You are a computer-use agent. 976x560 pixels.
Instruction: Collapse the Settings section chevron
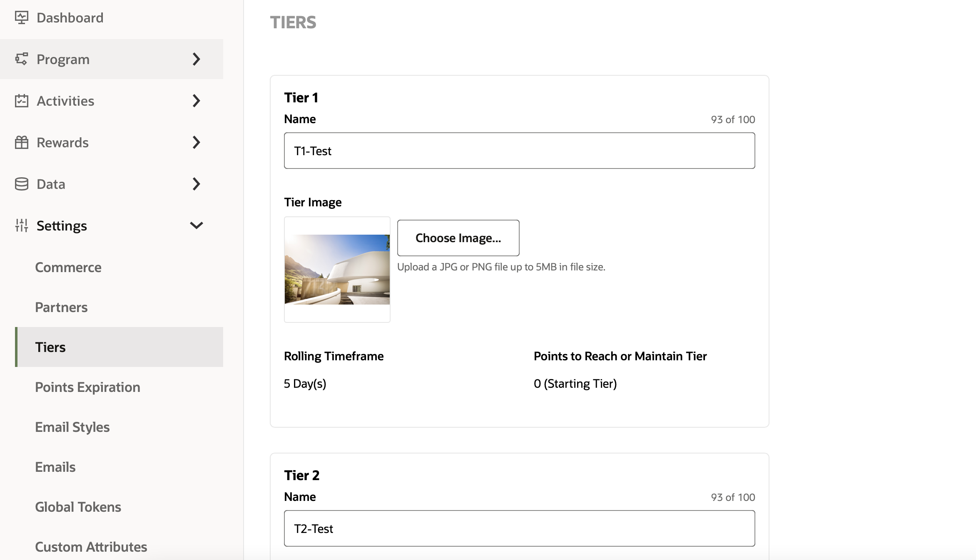[197, 225]
